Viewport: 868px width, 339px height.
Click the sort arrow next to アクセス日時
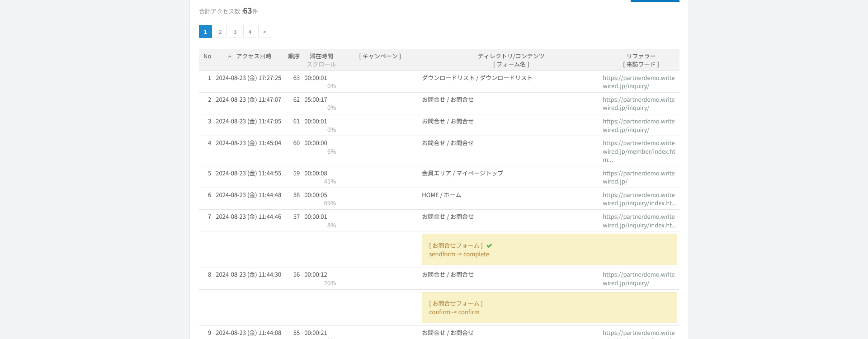click(230, 56)
